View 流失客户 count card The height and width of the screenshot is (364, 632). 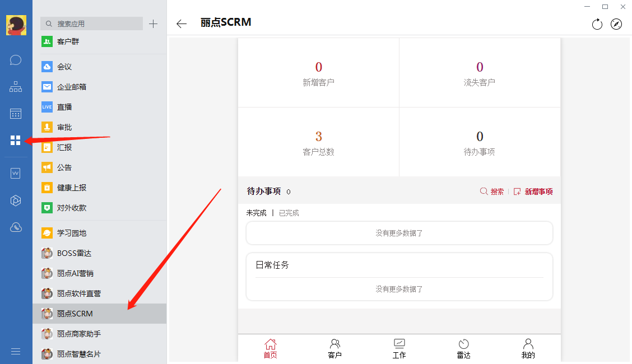[480, 73]
